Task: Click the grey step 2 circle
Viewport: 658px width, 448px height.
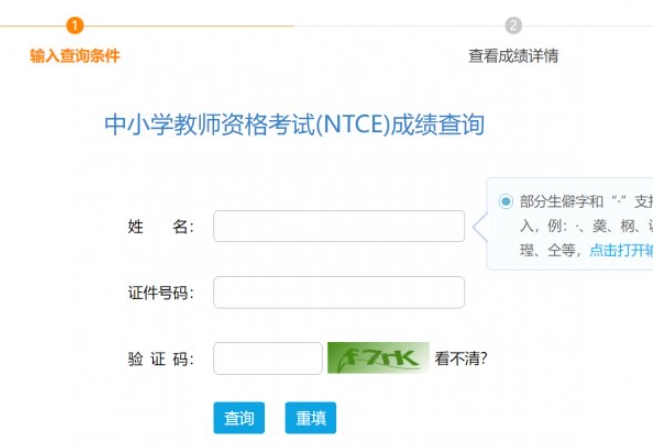Action: (513, 26)
